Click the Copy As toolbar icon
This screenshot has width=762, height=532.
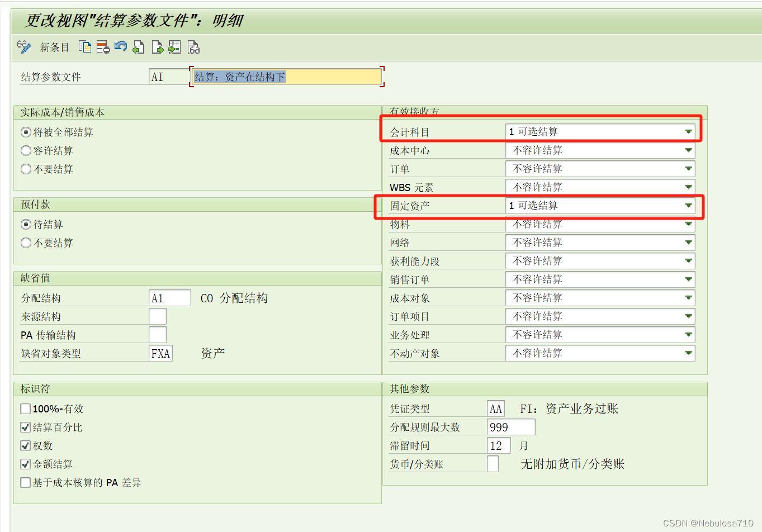point(85,47)
